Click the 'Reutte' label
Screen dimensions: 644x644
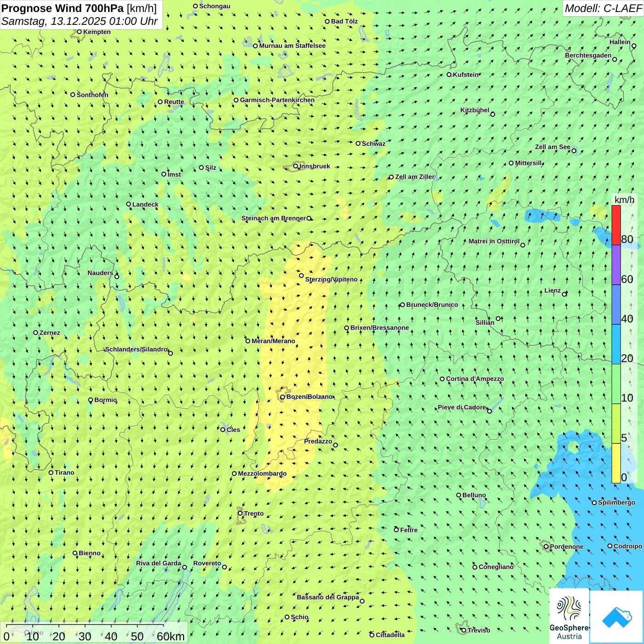pos(174,102)
